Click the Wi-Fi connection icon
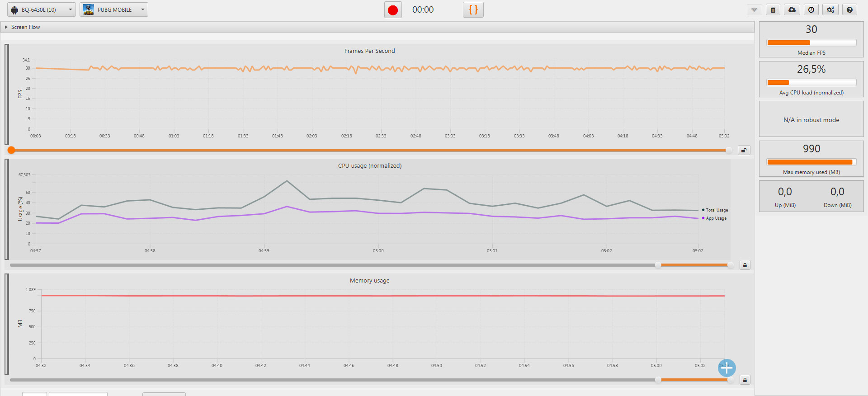This screenshot has height=396, width=868. 754,9
